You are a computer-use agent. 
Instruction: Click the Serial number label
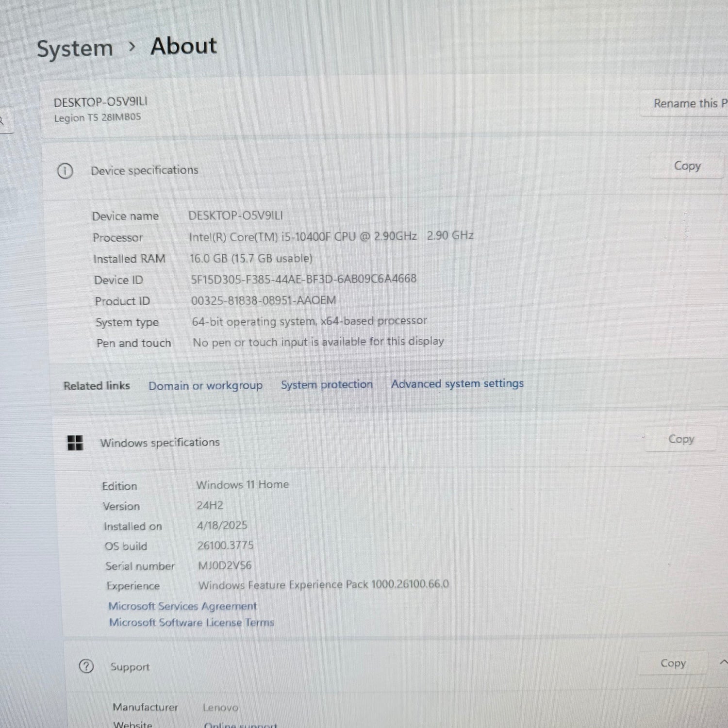pos(140,566)
